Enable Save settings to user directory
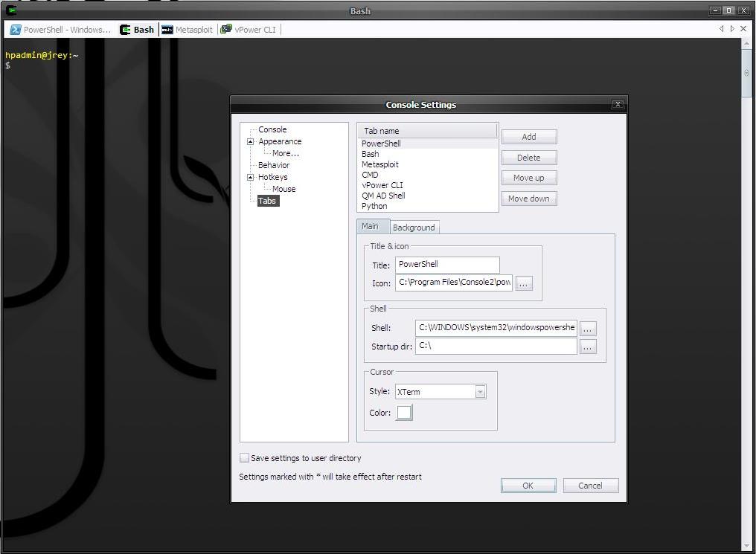 point(243,458)
